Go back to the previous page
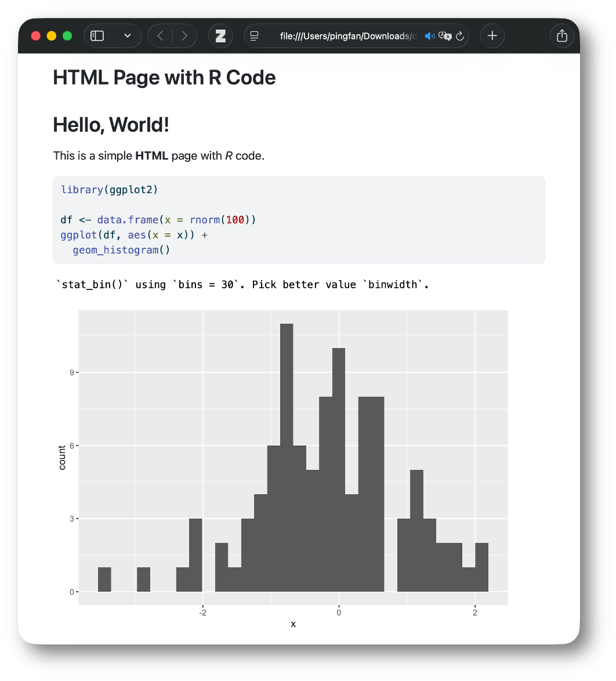 tap(161, 36)
